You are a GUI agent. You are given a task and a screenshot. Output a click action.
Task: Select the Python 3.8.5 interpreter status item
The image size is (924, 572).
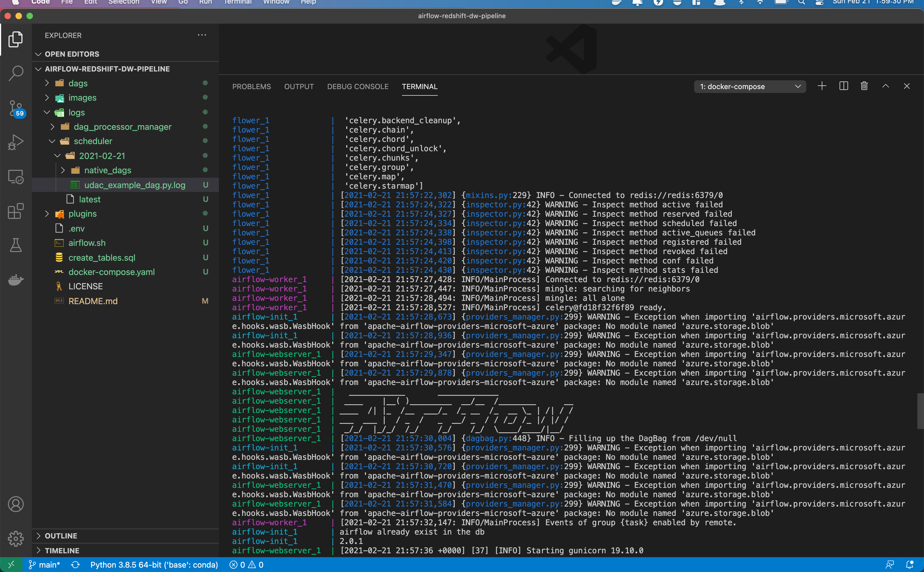pyautogui.click(x=154, y=565)
